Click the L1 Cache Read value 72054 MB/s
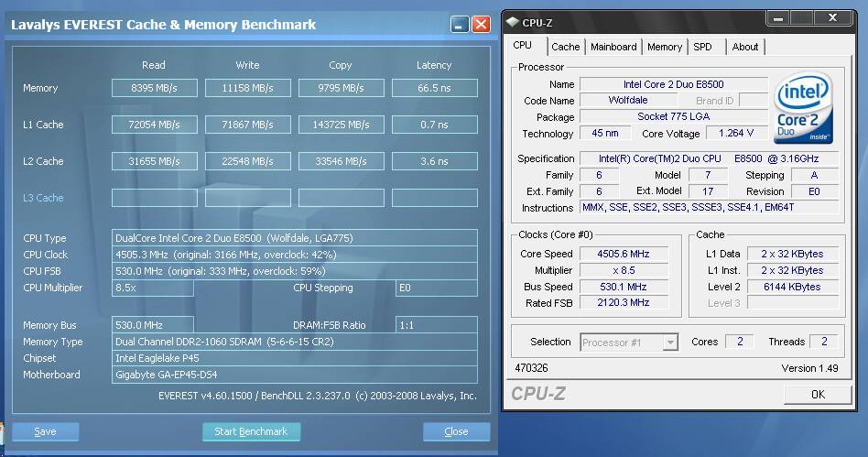 [155, 125]
